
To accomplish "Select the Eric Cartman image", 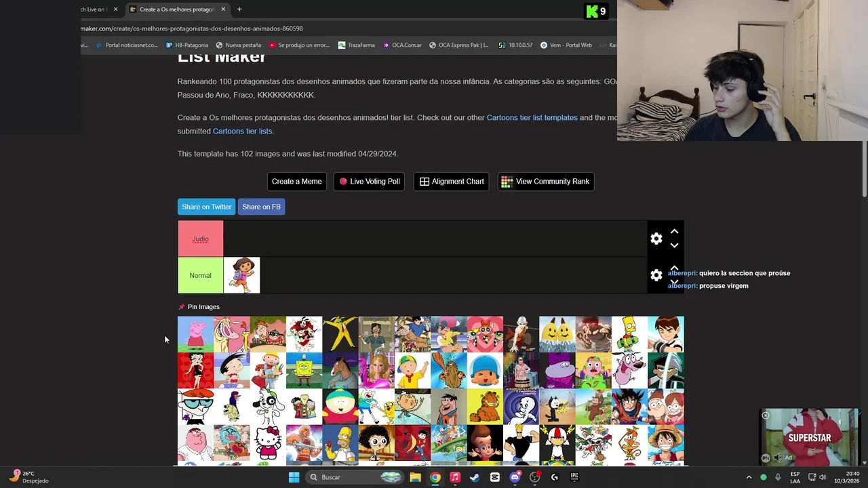I will (340, 407).
